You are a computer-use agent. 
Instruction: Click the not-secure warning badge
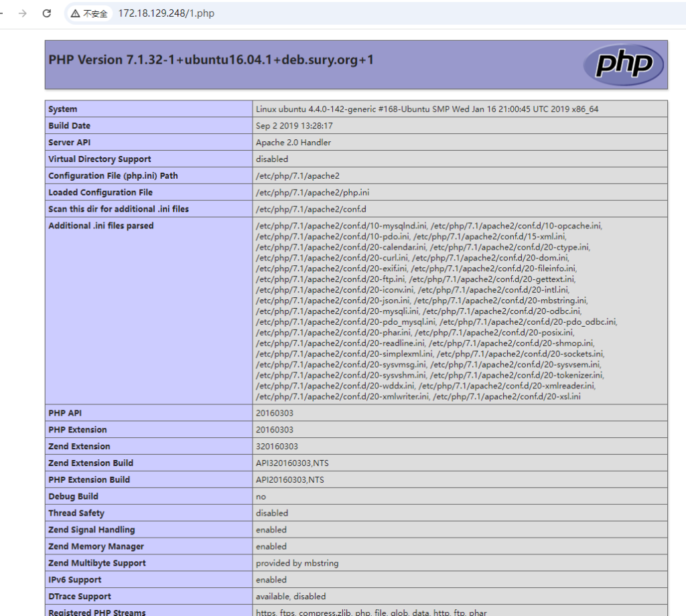(x=89, y=13)
